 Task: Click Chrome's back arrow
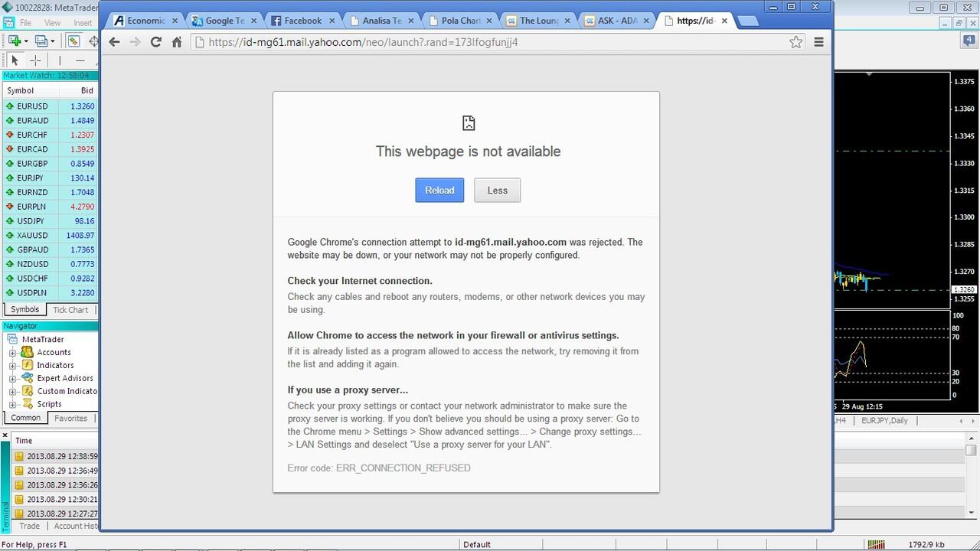coord(114,42)
